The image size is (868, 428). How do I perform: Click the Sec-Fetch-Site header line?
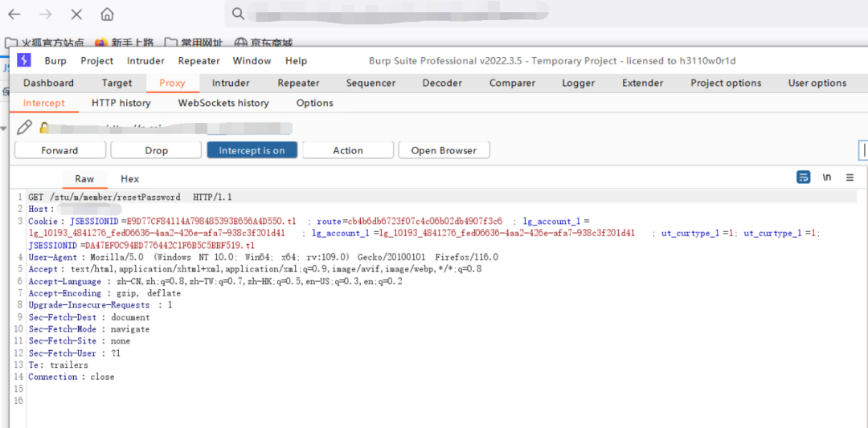coord(79,341)
